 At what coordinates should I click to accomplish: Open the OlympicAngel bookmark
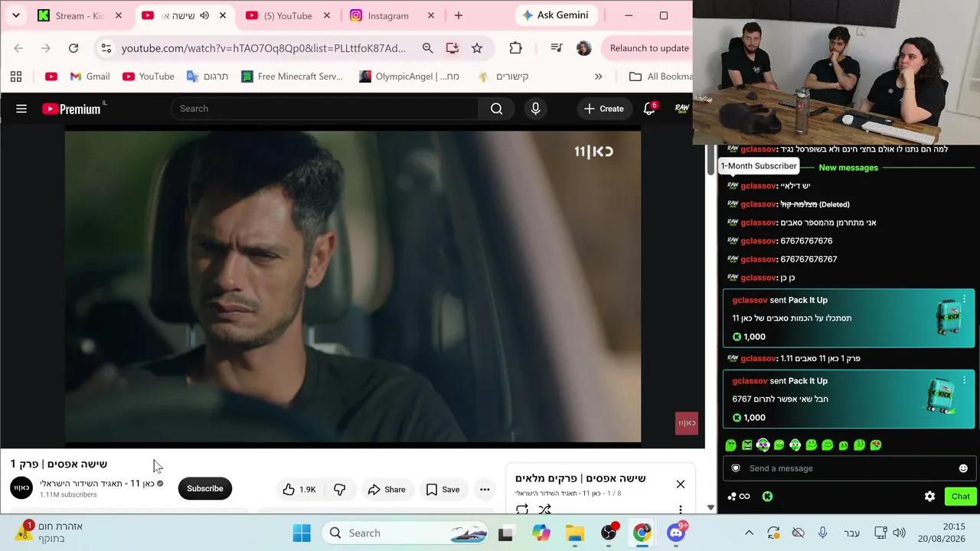[410, 77]
